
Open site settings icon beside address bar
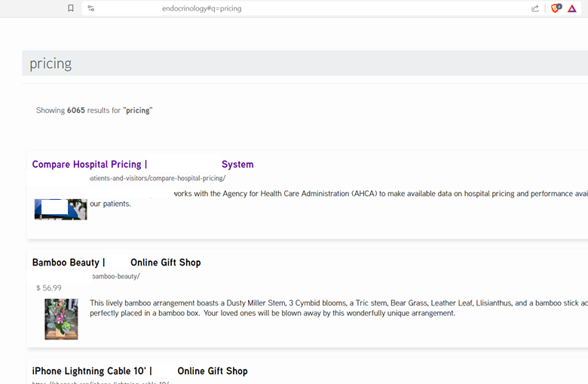pos(90,8)
